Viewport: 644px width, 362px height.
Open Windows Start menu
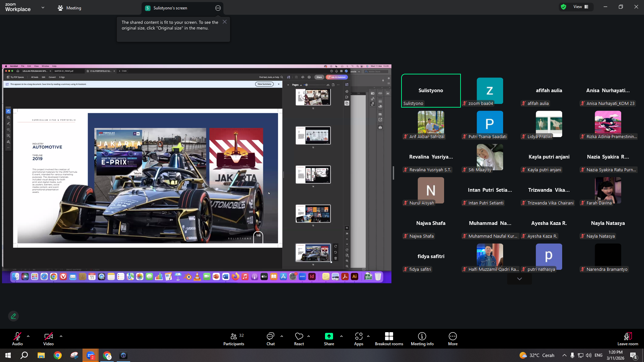point(8,355)
